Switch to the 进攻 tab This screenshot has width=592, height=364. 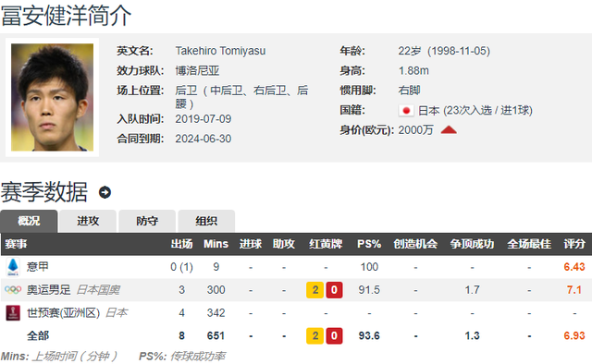pyautogui.click(x=88, y=221)
